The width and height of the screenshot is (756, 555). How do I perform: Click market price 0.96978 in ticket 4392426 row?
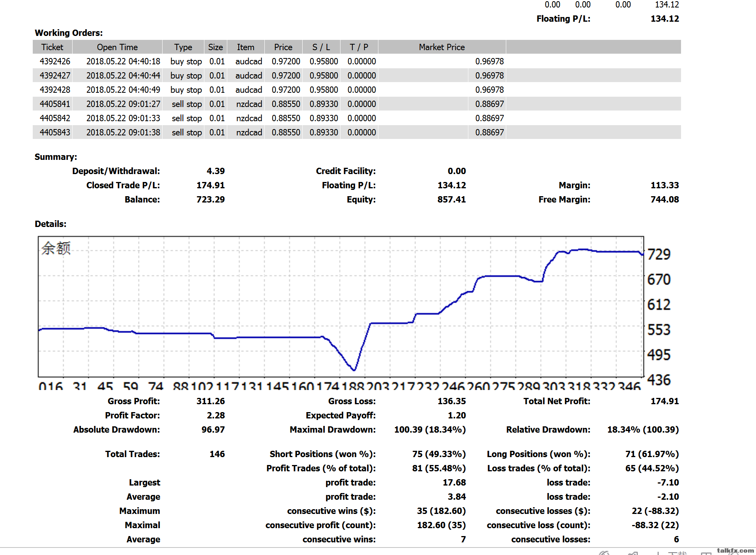[x=489, y=61]
